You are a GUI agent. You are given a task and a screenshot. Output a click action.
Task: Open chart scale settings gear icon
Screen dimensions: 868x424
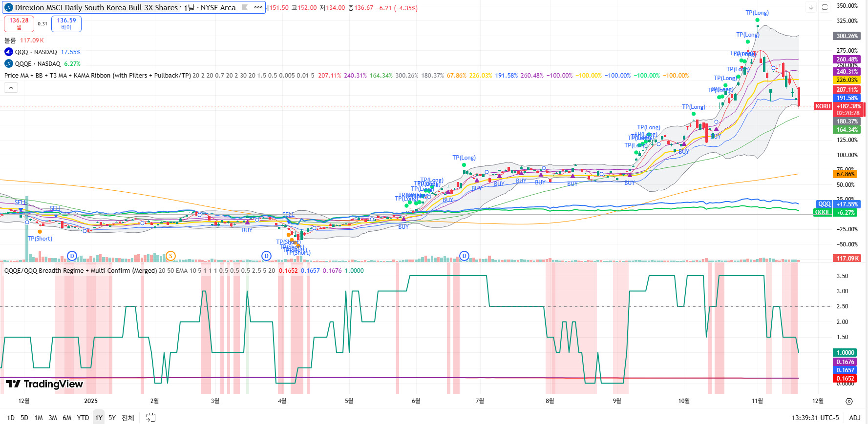point(849,401)
